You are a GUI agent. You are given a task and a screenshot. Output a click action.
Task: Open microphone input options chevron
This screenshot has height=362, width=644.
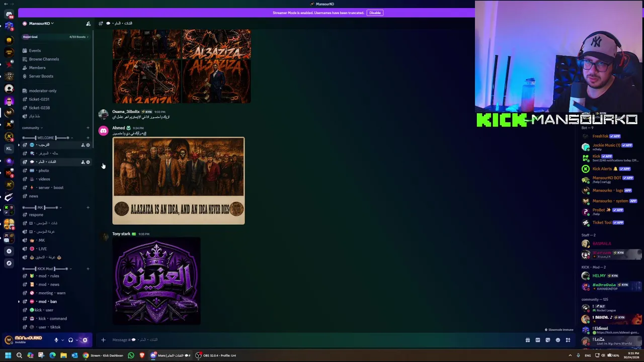click(62, 340)
